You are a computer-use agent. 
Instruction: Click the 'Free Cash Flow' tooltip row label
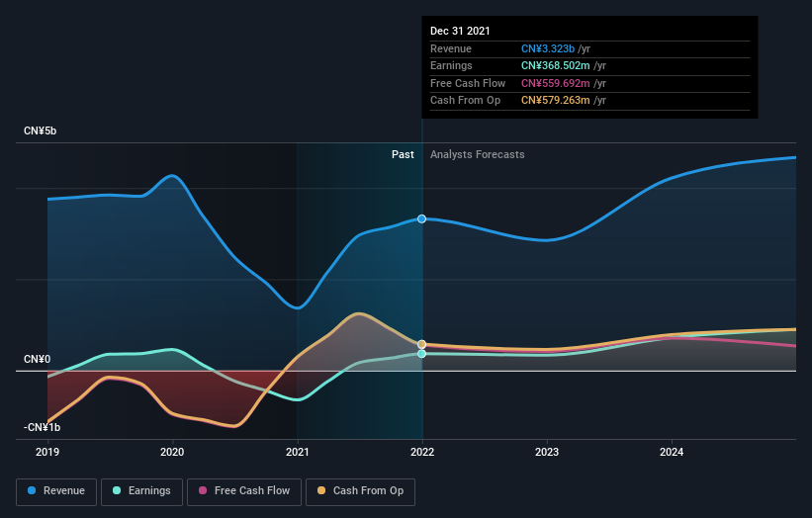(x=468, y=83)
